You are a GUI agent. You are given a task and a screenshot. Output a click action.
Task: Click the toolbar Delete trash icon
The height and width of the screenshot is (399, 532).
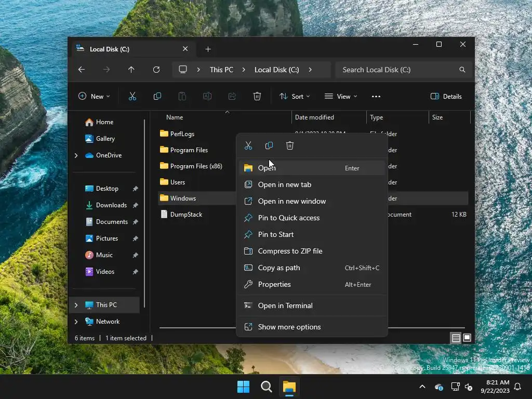click(x=257, y=96)
